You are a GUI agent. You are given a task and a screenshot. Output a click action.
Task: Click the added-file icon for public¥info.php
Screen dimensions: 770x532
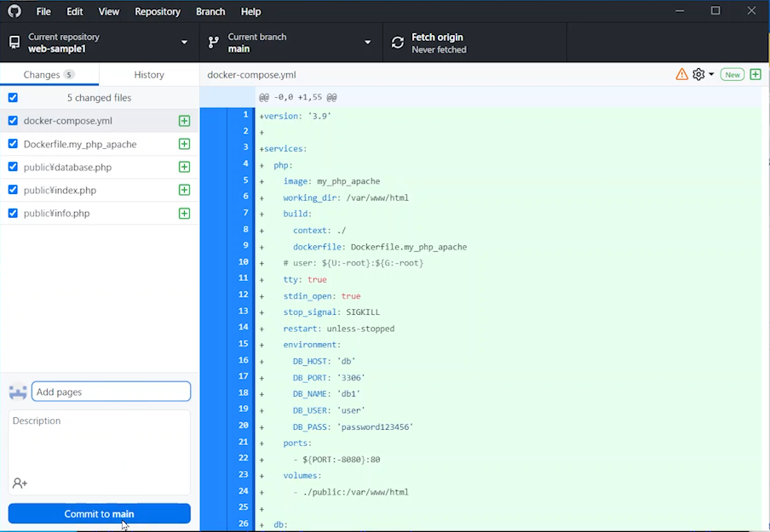(x=184, y=213)
